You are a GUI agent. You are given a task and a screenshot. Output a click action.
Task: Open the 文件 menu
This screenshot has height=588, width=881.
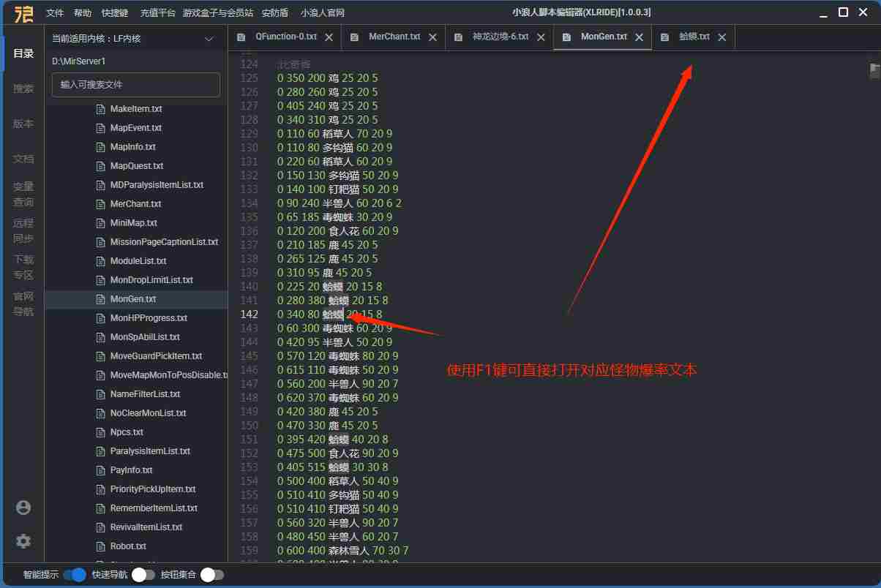click(x=55, y=13)
